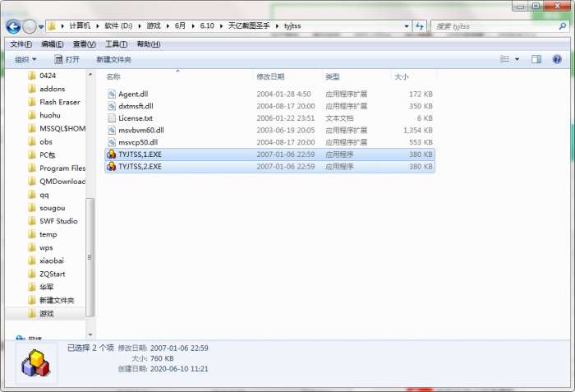Select the msvcp50.dll file icon
This screenshot has width=575, height=392.
tap(112, 142)
